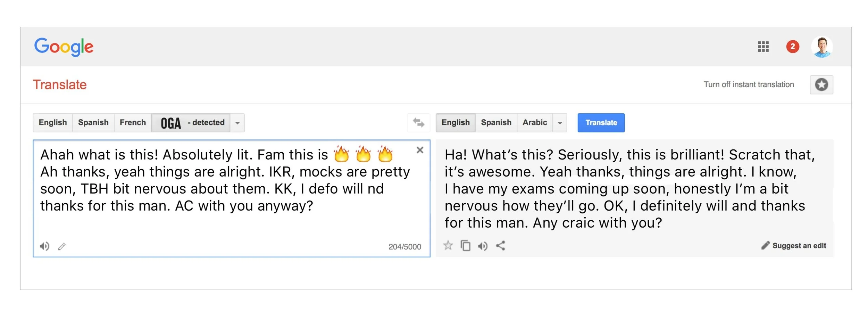Click the blue Translate button
The image size is (868, 318).
(601, 123)
